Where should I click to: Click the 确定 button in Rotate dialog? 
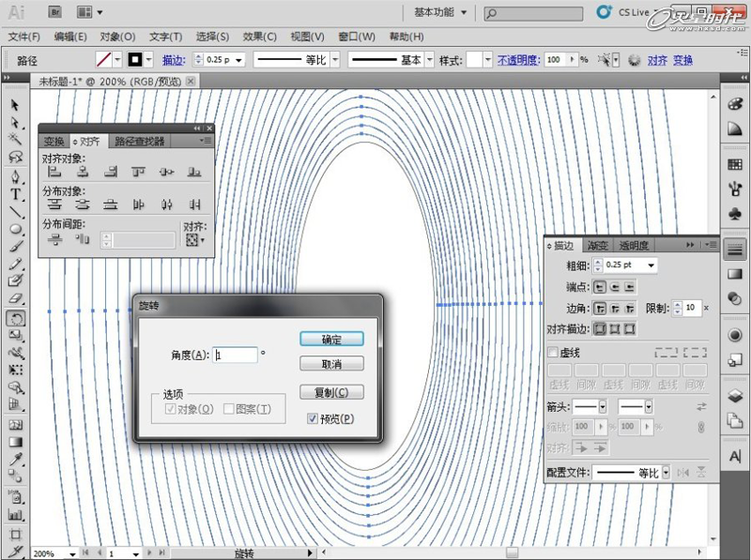point(331,339)
